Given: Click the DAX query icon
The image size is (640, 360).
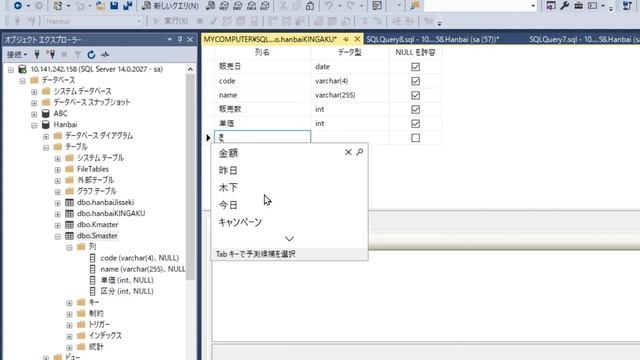Looking at the screenshot, I should point(265,6).
